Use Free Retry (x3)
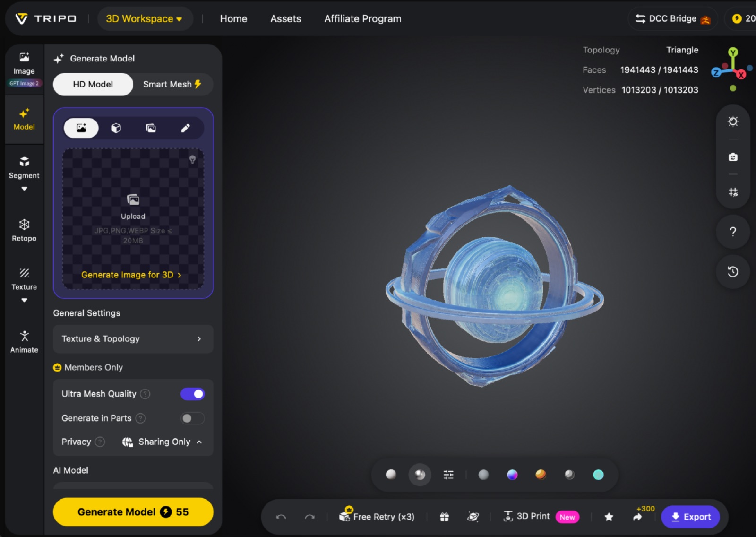Screen dimensions: 756x537 [x=377, y=516]
